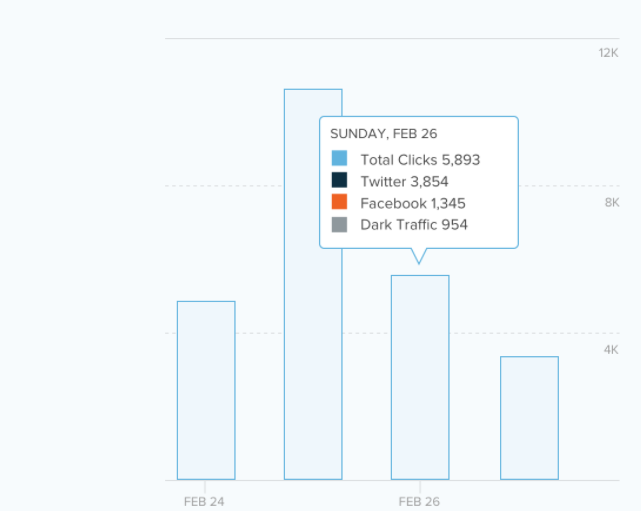The width and height of the screenshot is (641, 511).
Task: Select the Feb 26 bar under the tooltip
Action: (420, 377)
